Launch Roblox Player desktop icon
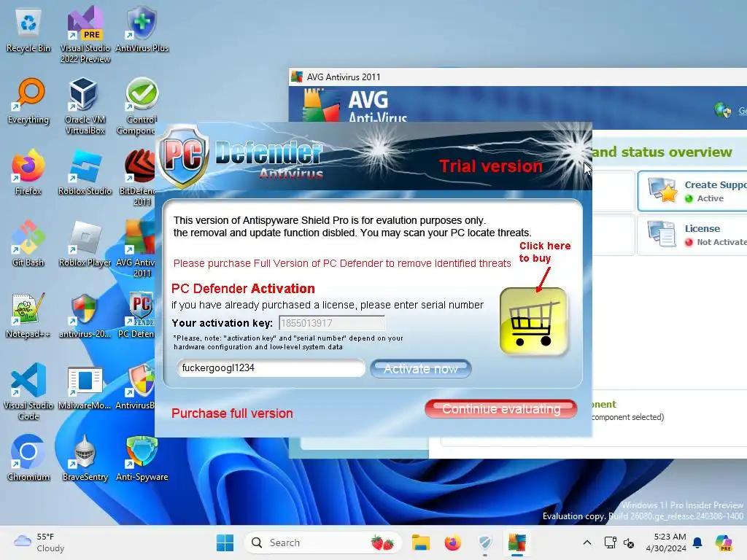This screenshot has width=747, height=560. click(85, 244)
